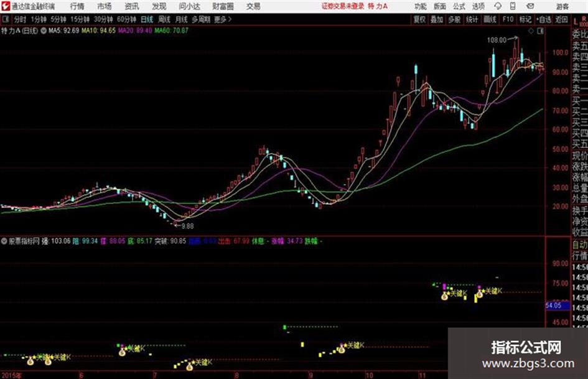The width and height of the screenshot is (588, 379).
Task: Click the 突破: 90.85 indicator value
Action: 170,241
